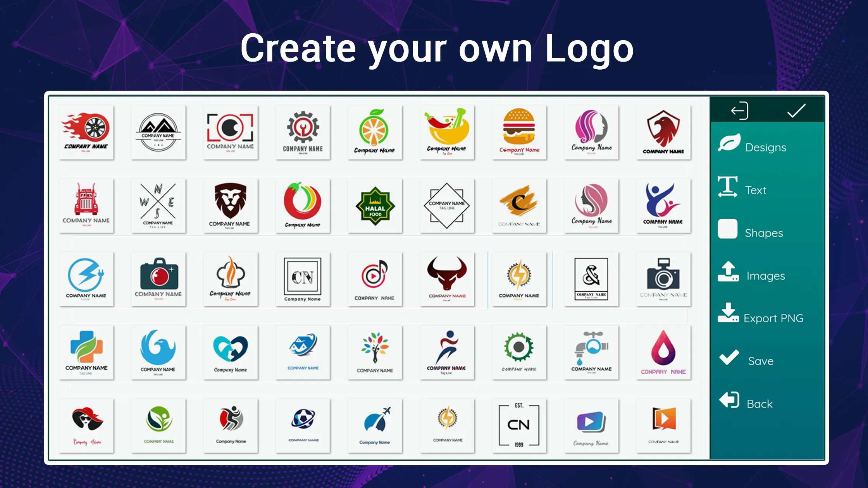Choose the hamburger food logo template
Viewport: 868px width, 488px height.
click(x=517, y=130)
